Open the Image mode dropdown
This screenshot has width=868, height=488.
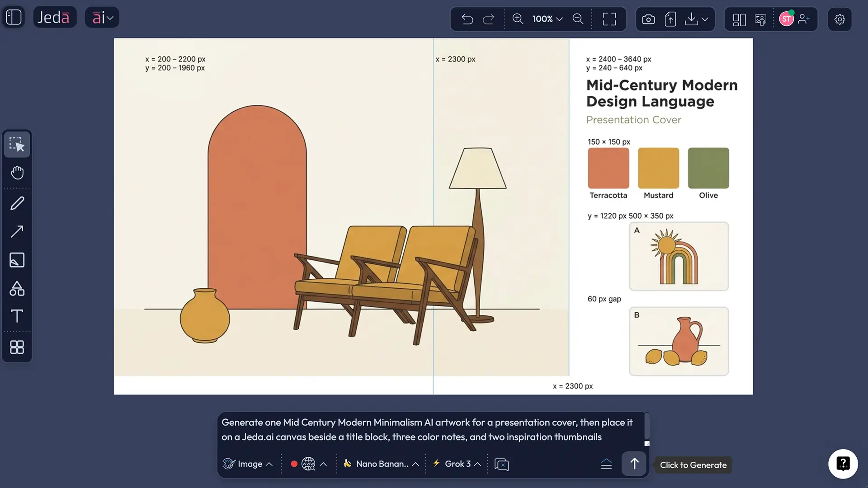(248, 464)
